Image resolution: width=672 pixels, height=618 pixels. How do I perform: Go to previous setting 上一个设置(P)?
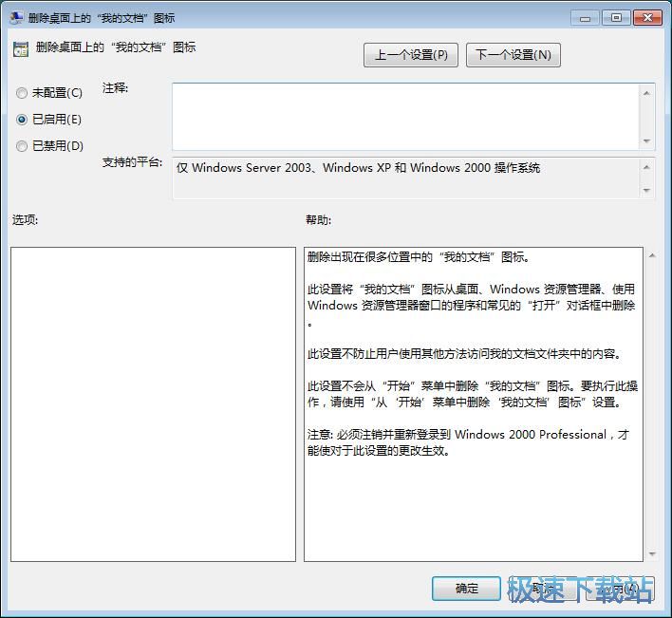point(411,55)
